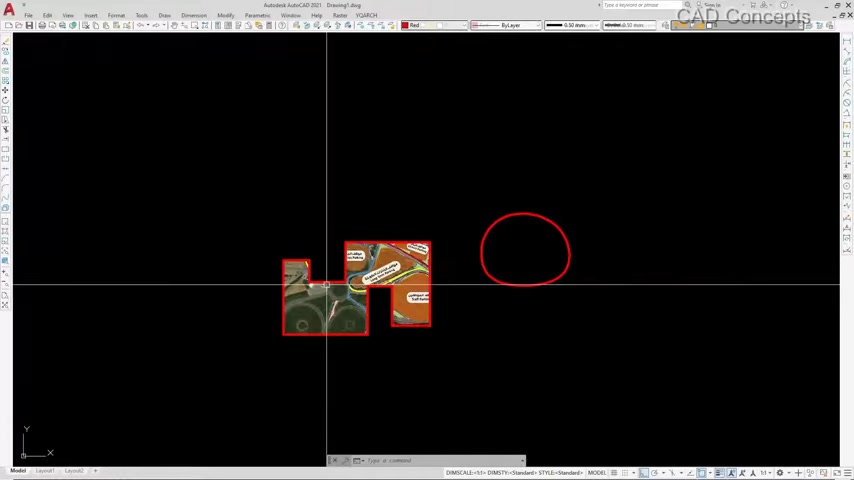
Task: Click the Layer Properties manager icon
Action: pos(665,26)
